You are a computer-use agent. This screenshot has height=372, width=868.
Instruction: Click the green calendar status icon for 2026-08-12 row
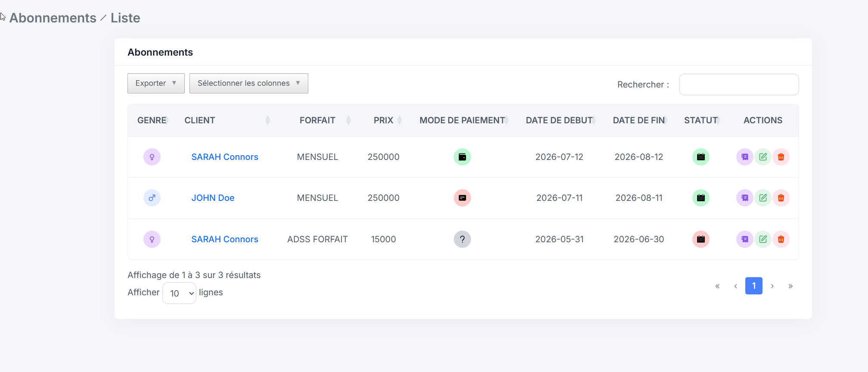[x=701, y=157]
